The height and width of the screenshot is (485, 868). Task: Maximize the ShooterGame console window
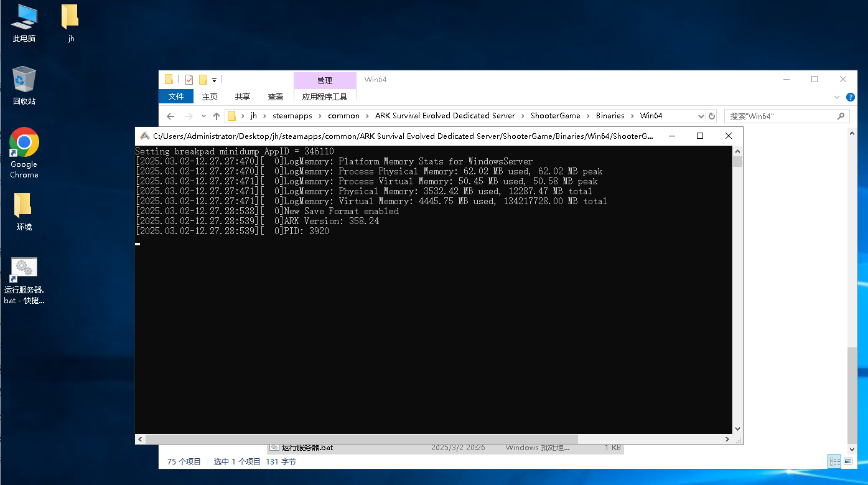pos(700,136)
